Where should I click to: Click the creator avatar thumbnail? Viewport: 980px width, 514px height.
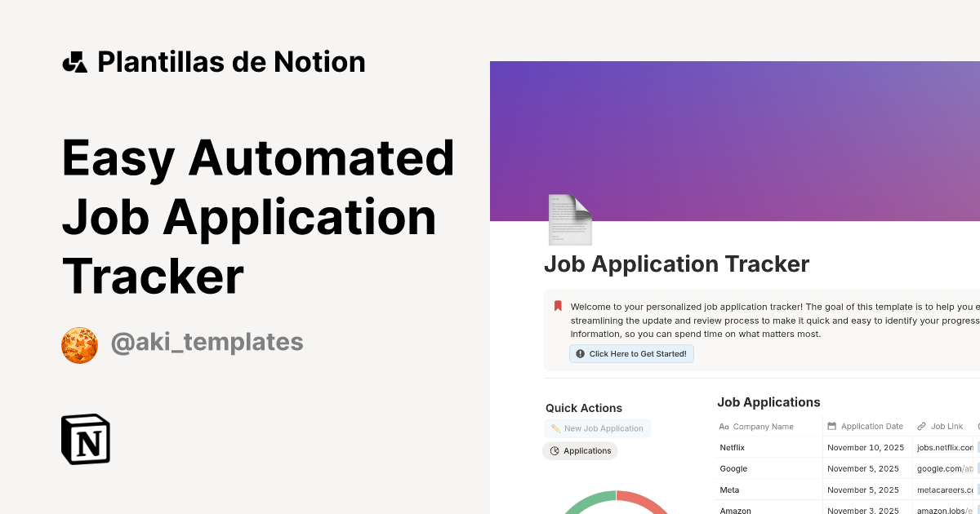(x=79, y=344)
